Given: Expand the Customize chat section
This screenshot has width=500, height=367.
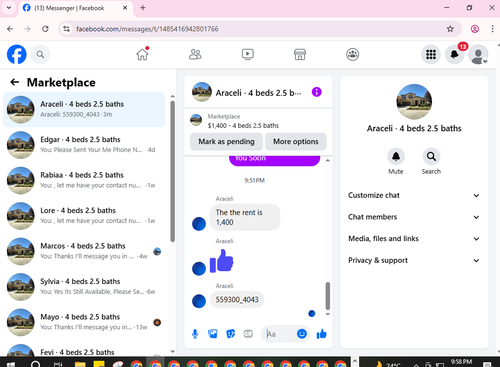Looking at the screenshot, I should pyautogui.click(x=414, y=195).
